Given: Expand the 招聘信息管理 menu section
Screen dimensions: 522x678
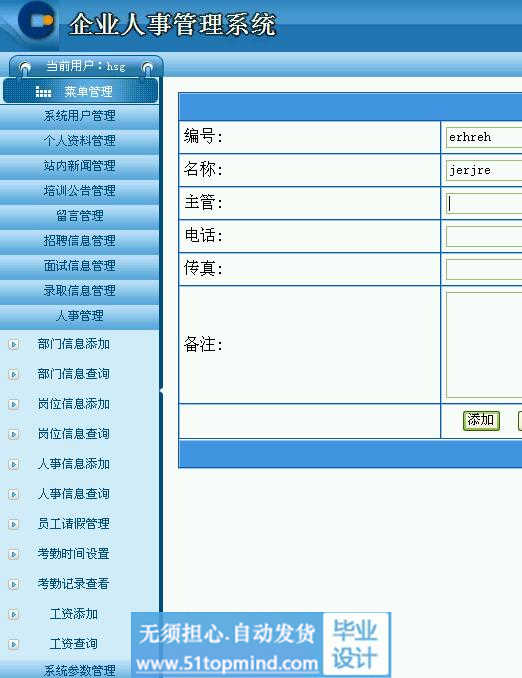Looking at the screenshot, I should [80, 240].
